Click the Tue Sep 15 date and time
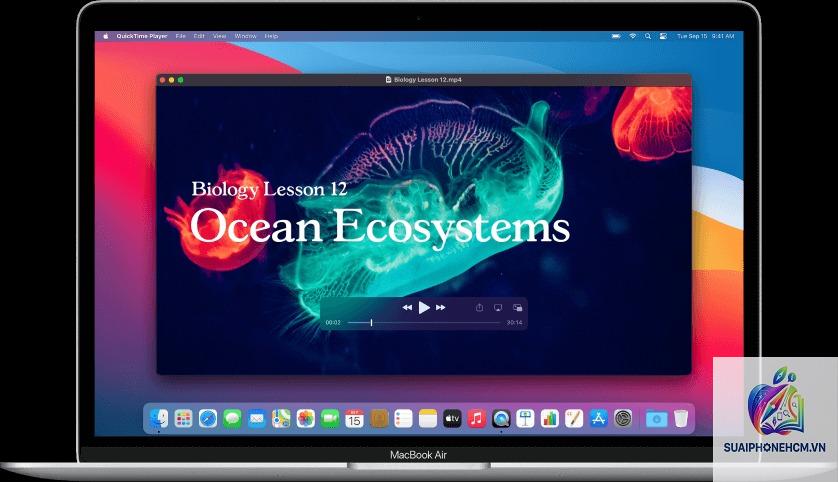 705,36
